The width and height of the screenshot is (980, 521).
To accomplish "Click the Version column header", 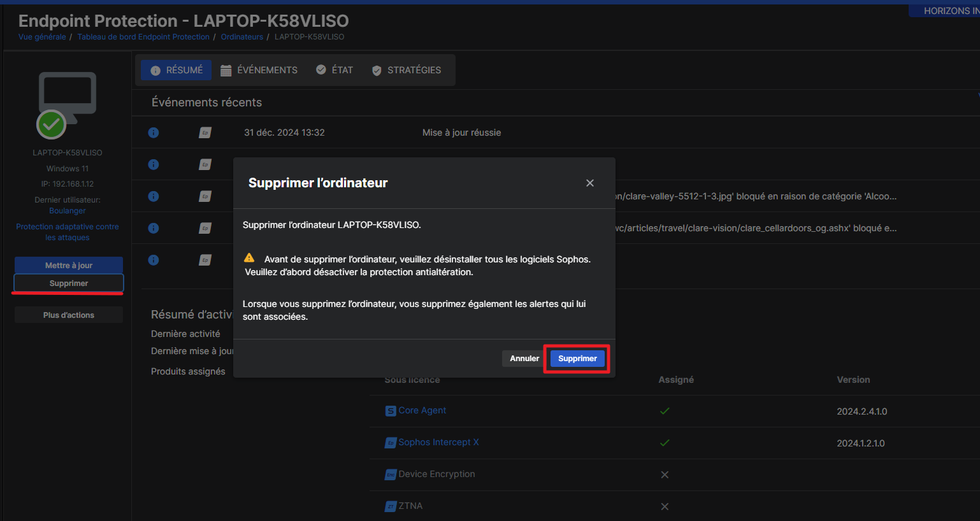I will [x=853, y=380].
